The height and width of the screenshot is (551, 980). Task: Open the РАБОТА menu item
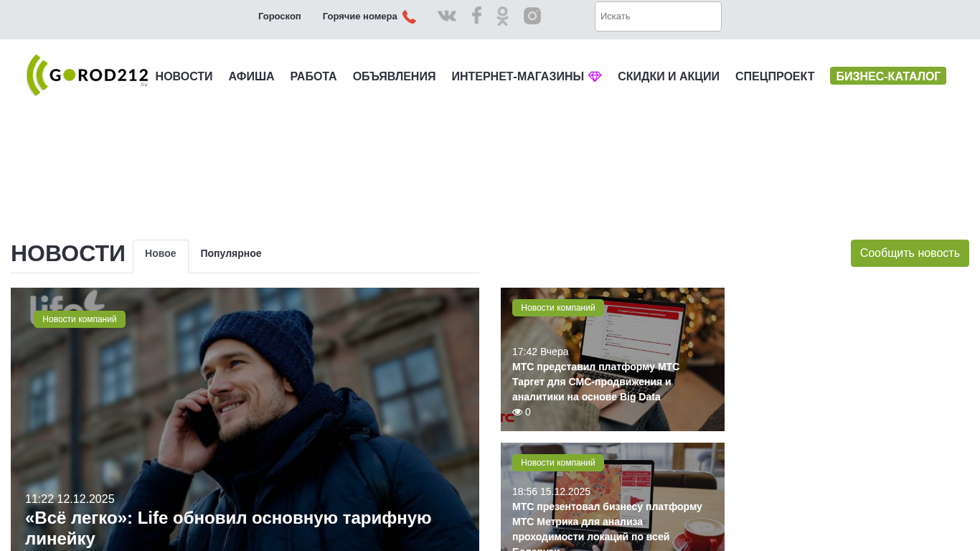314,77
